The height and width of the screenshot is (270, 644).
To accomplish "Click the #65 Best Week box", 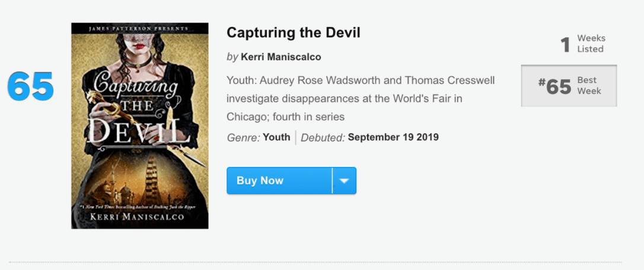I will 569,86.
